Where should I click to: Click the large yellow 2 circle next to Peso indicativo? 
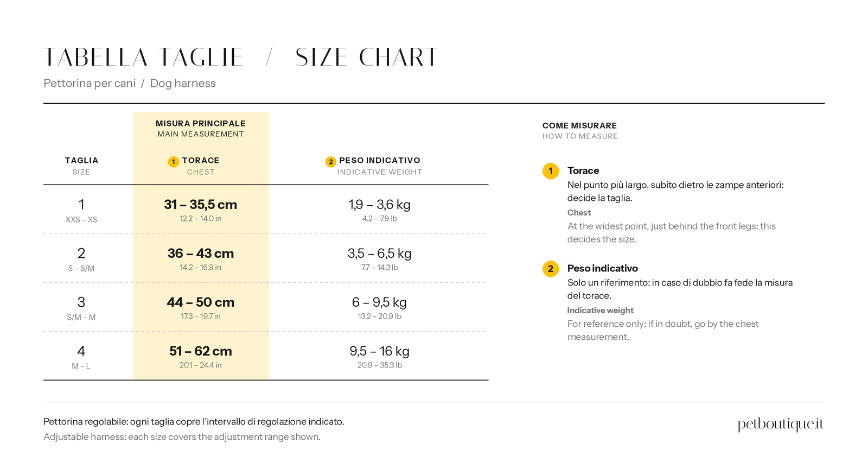point(551,269)
